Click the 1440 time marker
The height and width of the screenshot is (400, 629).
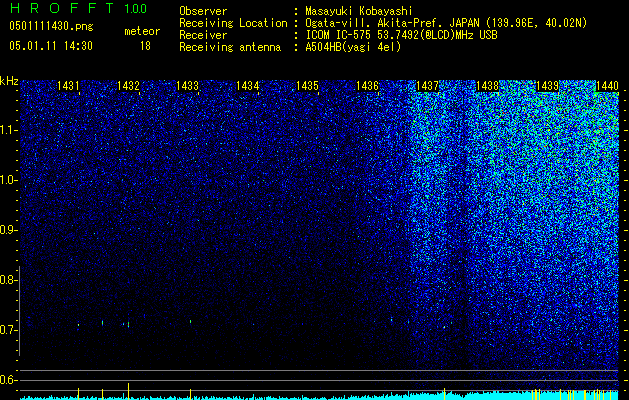tap(607, 86)
